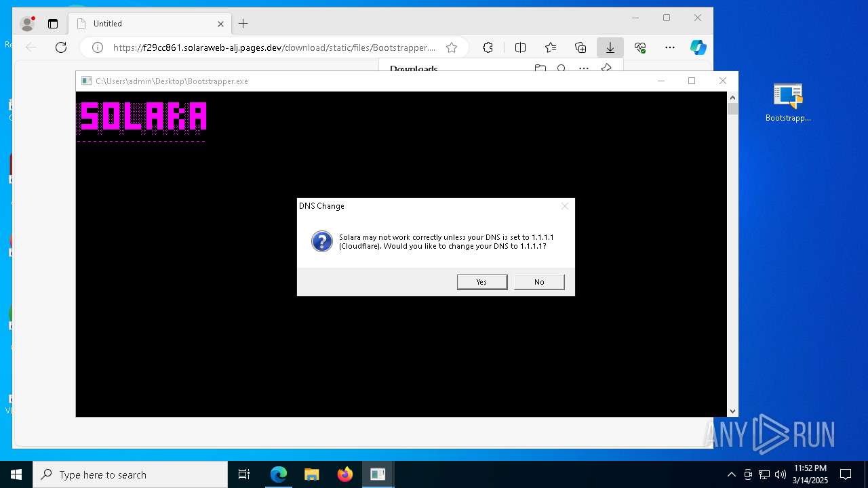Pin the Downloads panel

pos(606,68)
